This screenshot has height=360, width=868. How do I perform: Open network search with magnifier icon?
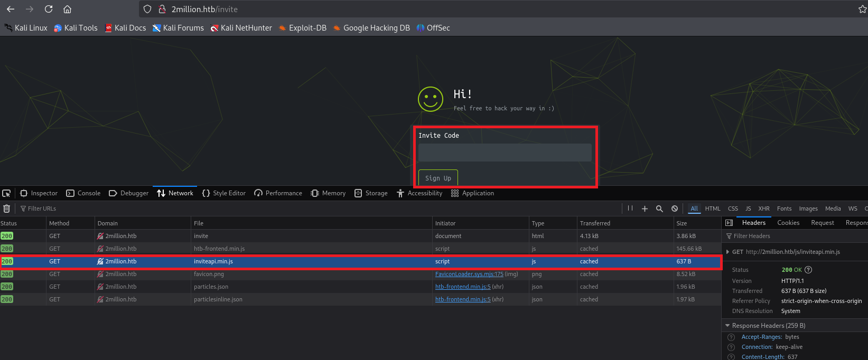(659, 209)
